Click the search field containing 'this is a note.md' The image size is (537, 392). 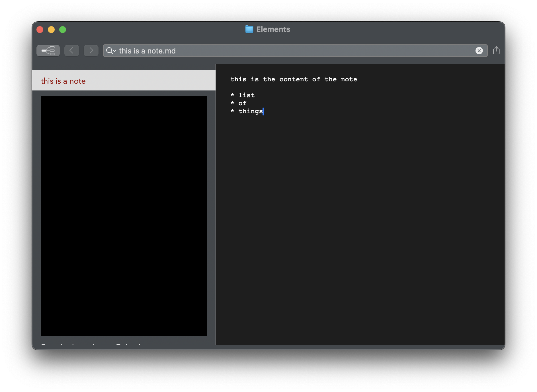coord(285,51)
